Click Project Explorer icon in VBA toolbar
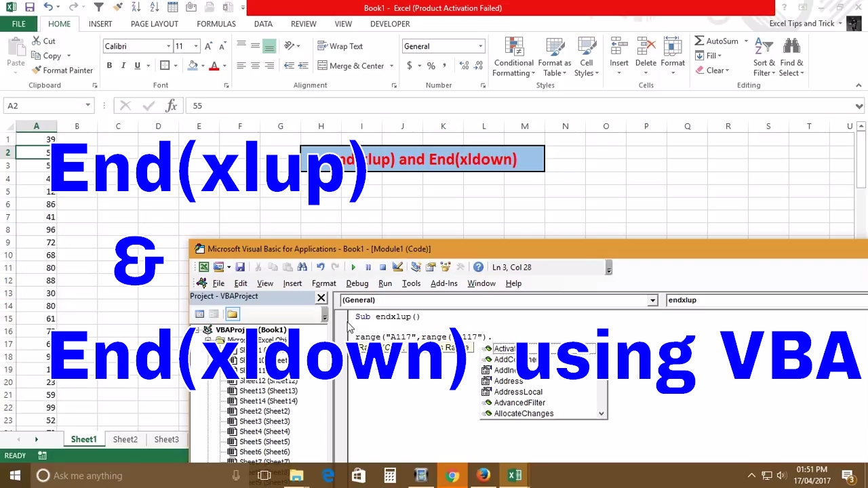This screenshot has width=868, height=488. [416, 267]
